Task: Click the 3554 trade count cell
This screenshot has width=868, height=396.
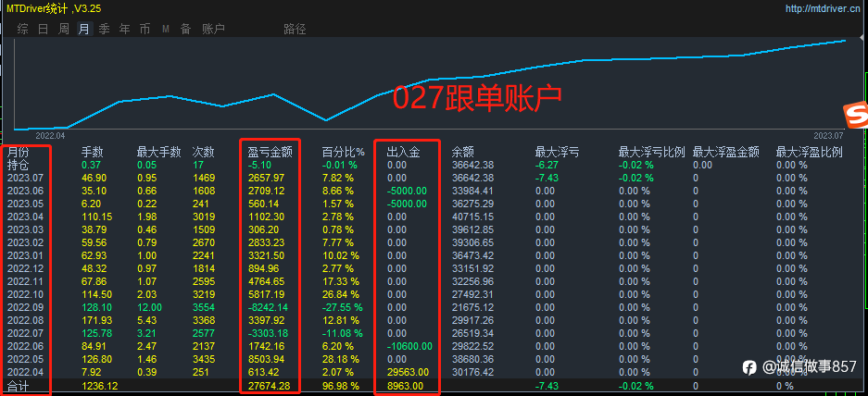Action: (x=203, y=307)
